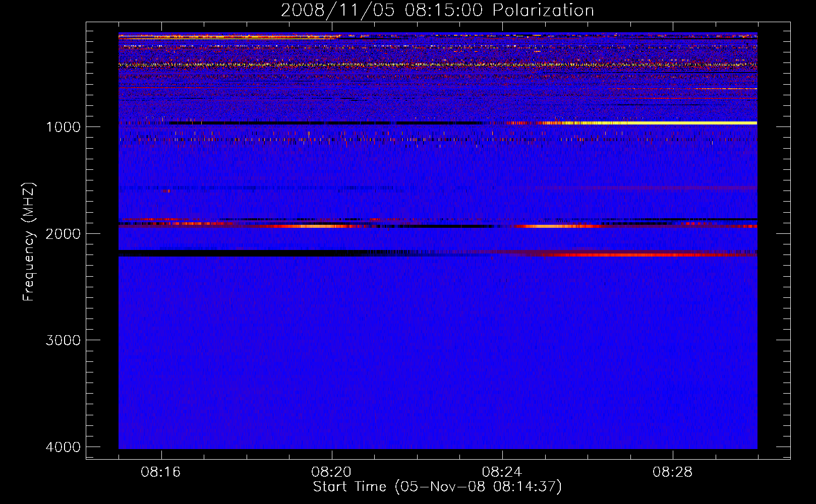
Task: Click the 4000 frequency tick label
Action: point(64,447)
